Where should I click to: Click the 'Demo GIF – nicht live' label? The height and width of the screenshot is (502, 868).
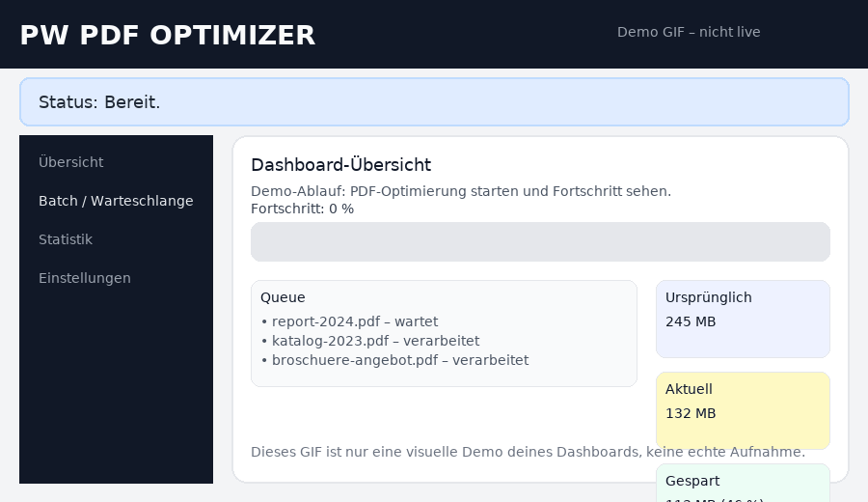689,32
